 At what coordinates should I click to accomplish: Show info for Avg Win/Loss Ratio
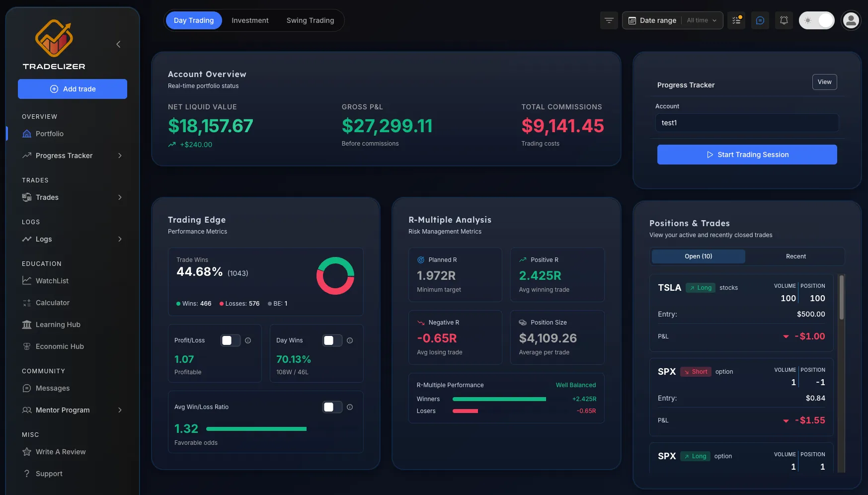pos(350,407)
